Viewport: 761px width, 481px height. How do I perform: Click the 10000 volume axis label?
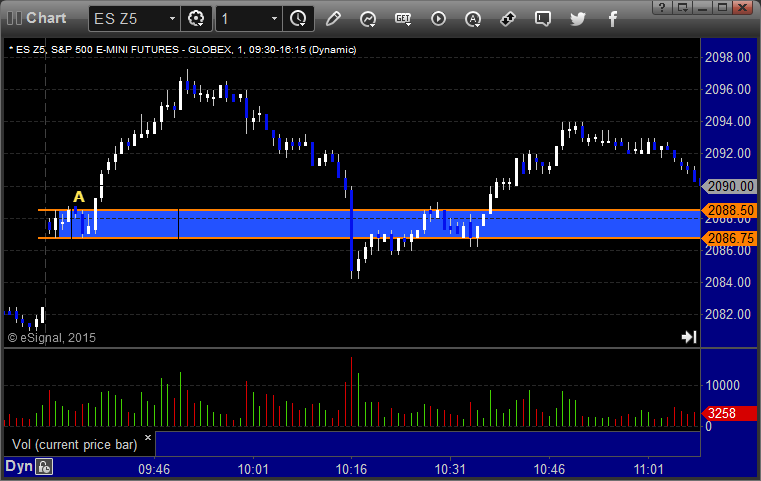(723, 385)
